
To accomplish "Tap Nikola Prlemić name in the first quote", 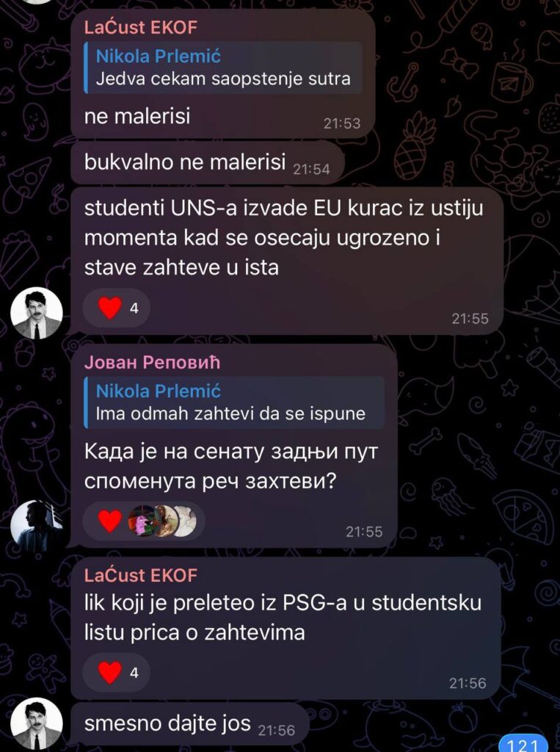I will click(159, 56).
